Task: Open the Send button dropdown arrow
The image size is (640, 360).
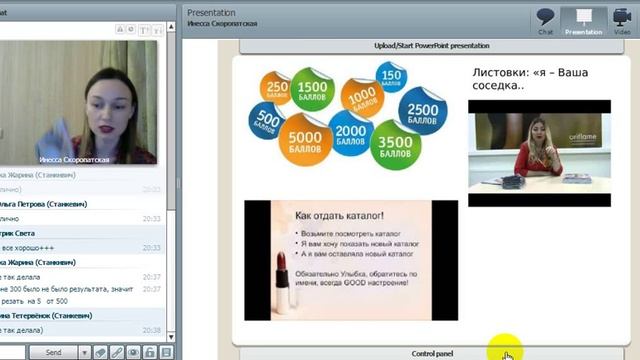Action: coord(84,352)
